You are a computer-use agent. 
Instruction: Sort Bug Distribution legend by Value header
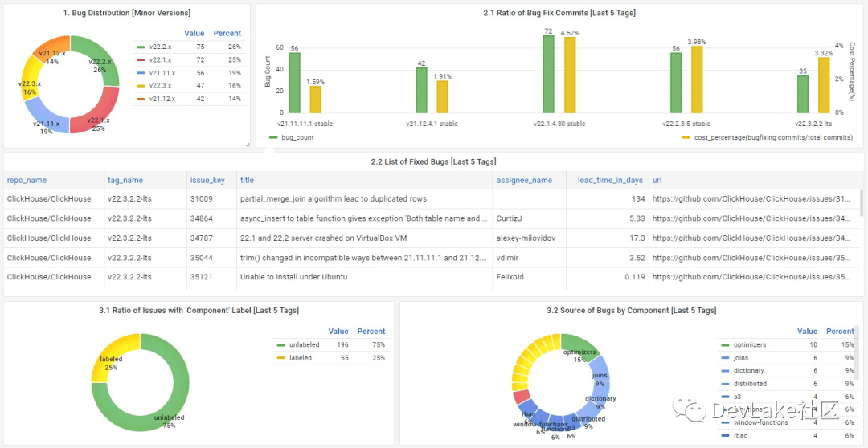pos(194,33)
